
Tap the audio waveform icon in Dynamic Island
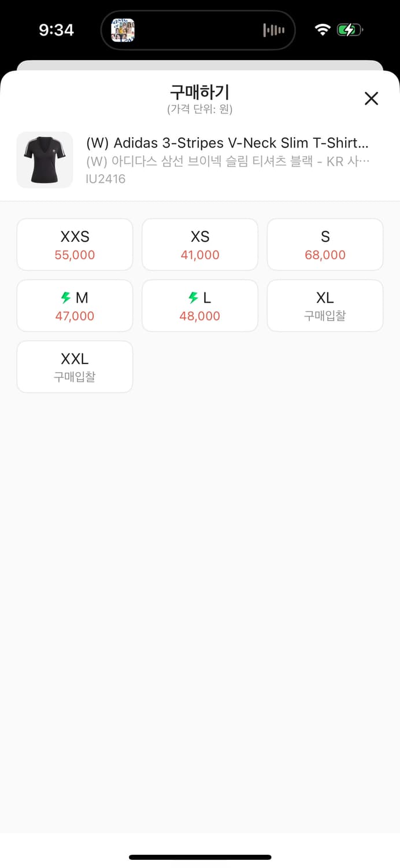[273, 30]
